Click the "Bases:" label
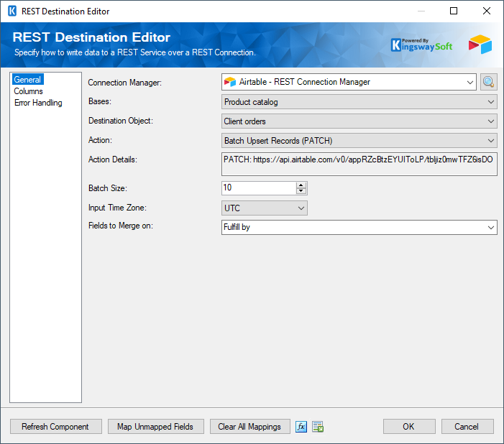 pyautogui.click(x=100, y=101)
